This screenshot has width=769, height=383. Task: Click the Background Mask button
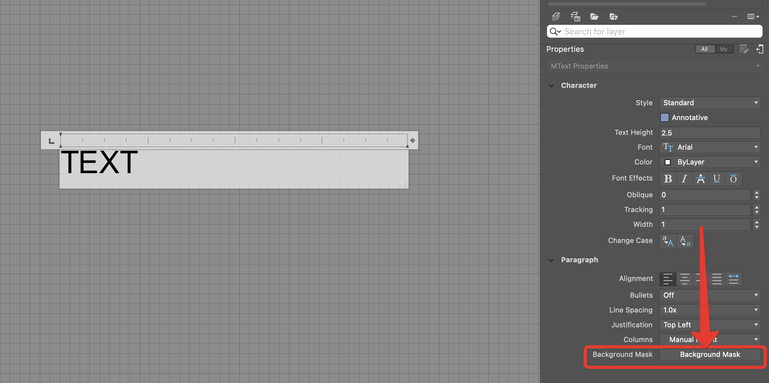pos(710,354)
